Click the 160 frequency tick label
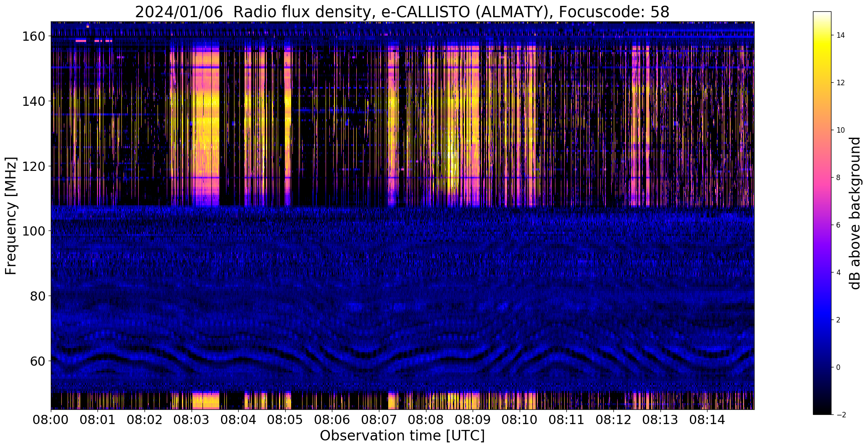 [x=34, y=37]
